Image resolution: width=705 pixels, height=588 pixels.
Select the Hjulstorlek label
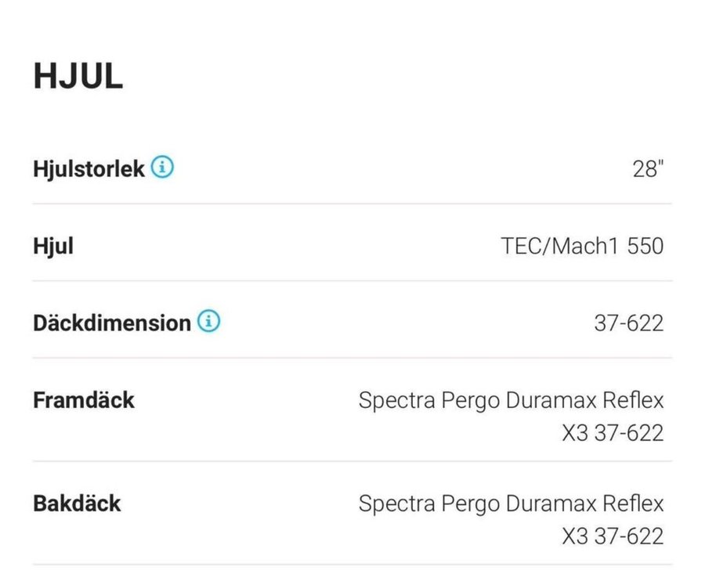[x=89, y=168]
